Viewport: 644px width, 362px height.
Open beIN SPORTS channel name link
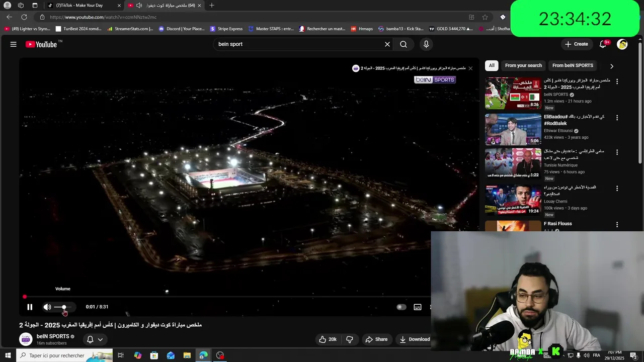click(x=53, y=336)
